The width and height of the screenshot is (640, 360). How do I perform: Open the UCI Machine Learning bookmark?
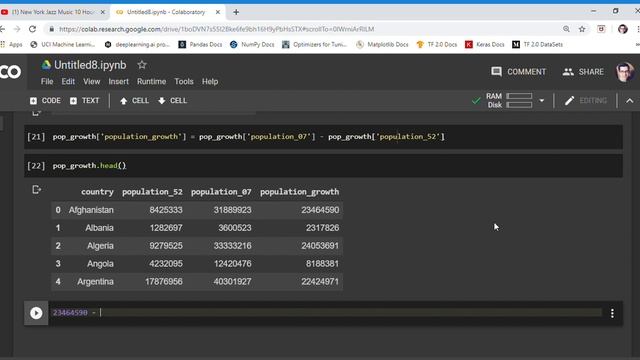click(62, 44)
